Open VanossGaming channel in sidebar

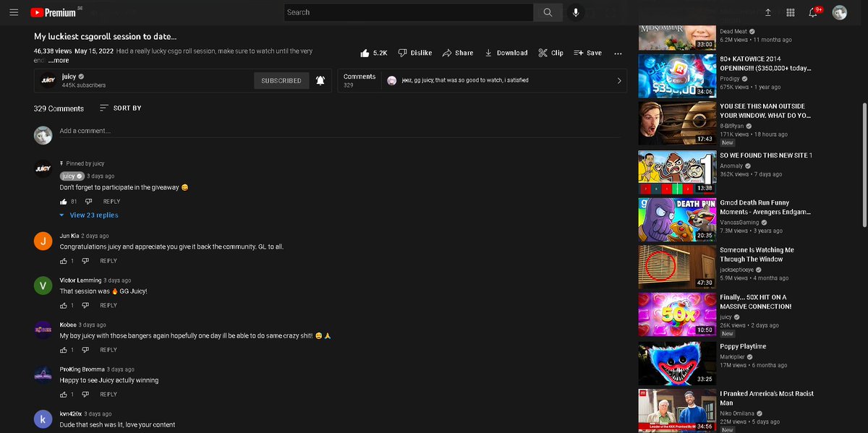741,223
